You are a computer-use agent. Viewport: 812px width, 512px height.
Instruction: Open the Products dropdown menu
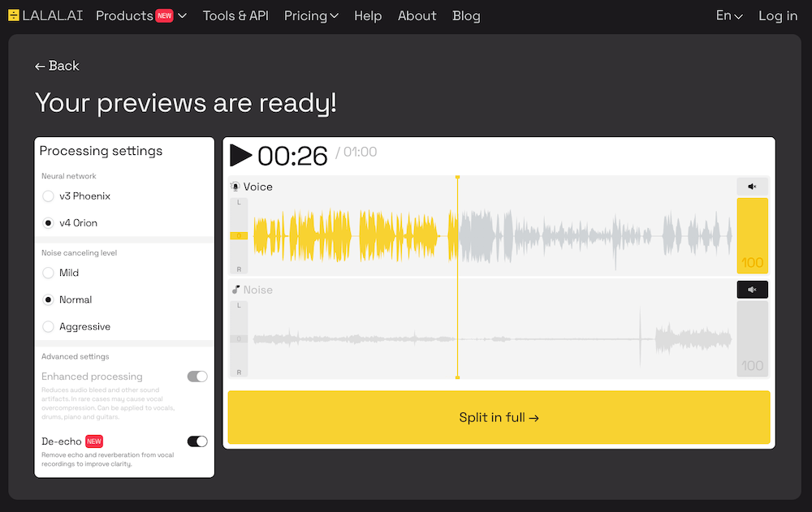(140, 15)
